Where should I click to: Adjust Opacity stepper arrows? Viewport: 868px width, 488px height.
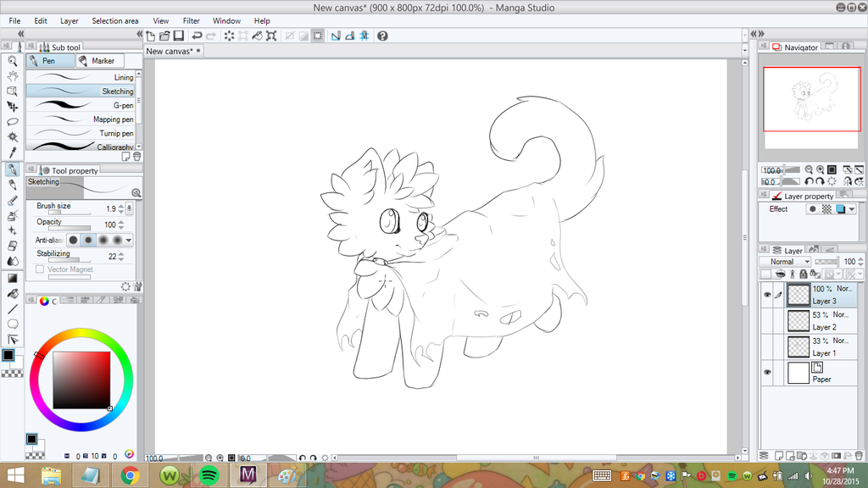(x=121, y=225)
